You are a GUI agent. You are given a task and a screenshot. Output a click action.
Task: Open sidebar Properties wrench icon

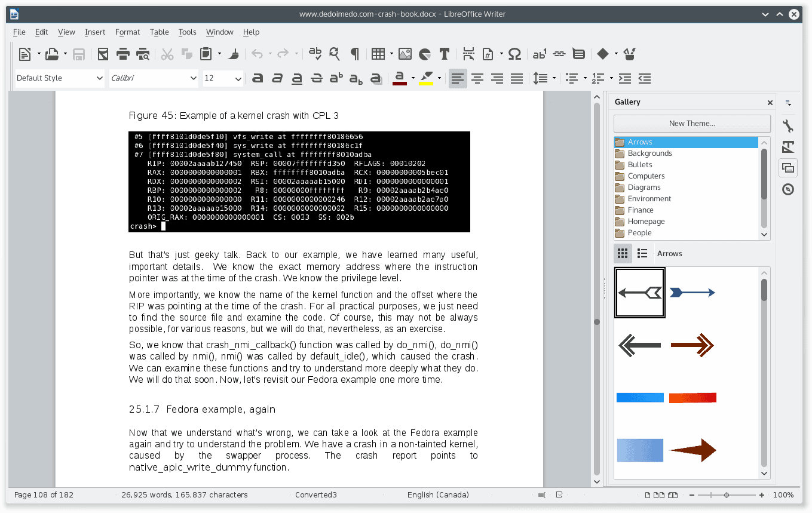point(788,126)
